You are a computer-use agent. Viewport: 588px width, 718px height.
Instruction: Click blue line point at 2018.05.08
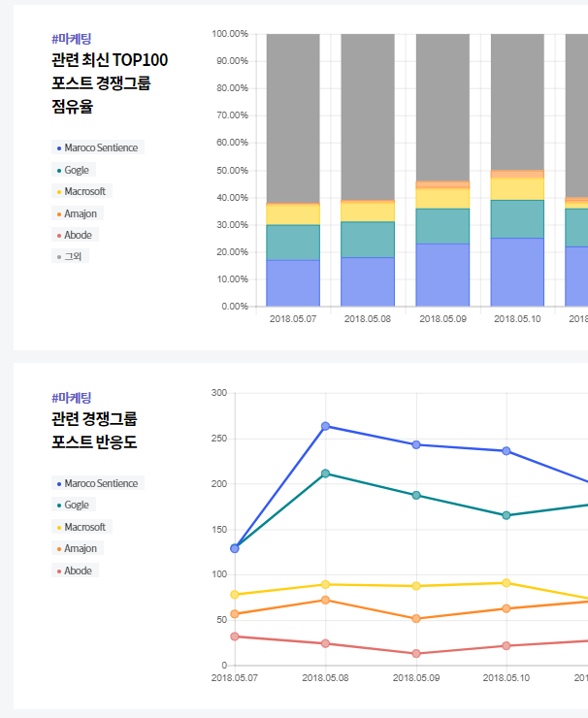[326, 426]
